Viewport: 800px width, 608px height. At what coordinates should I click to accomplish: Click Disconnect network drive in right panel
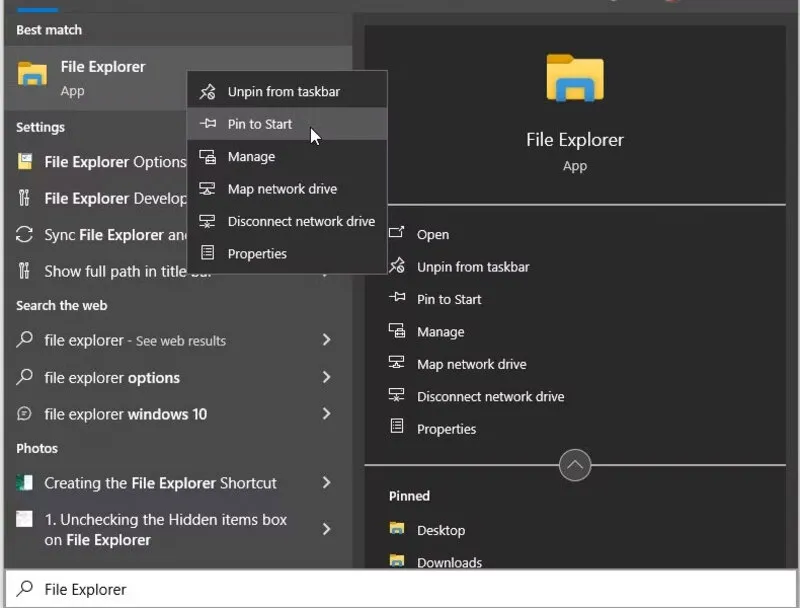tap(490, 397)
